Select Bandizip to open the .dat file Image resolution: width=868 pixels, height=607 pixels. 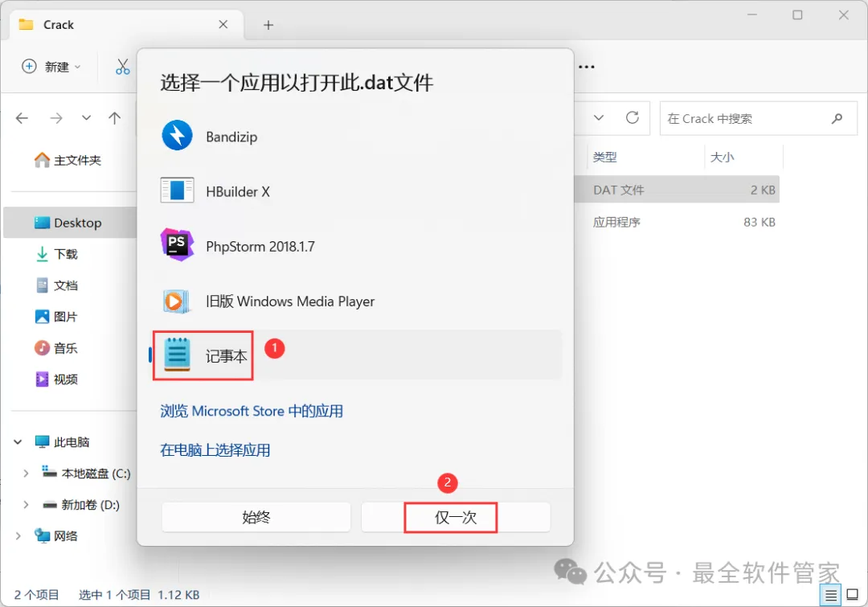point(357,136)
